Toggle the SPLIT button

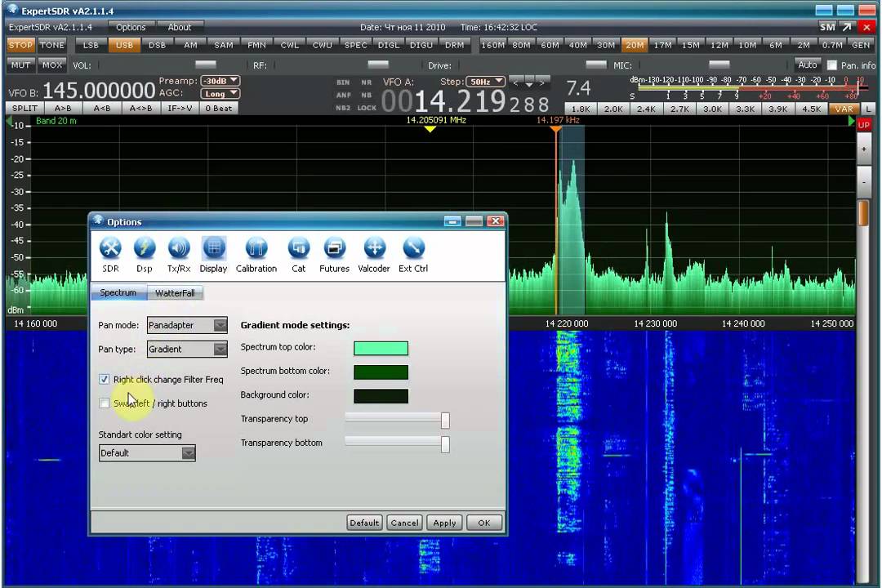(x=24, y=108)
